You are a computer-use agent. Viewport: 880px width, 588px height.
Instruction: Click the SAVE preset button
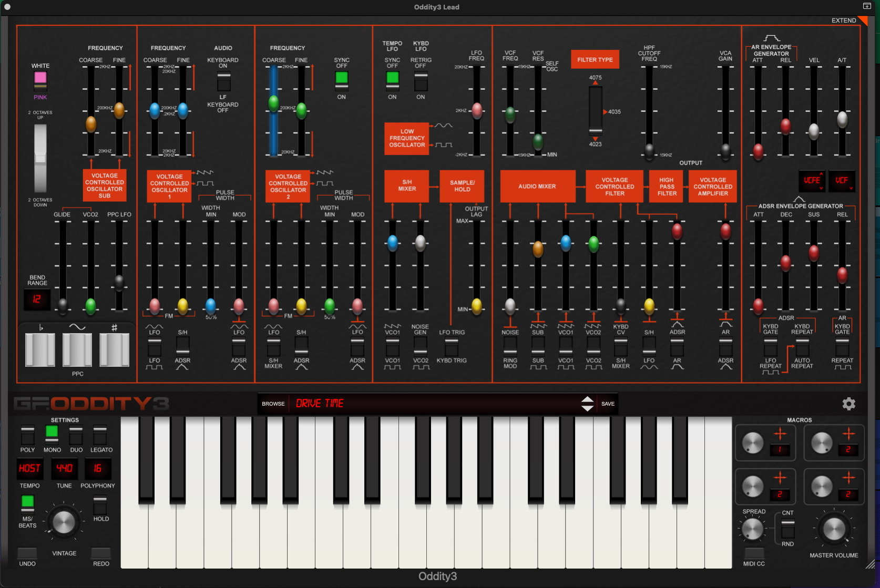click(608, 404)
